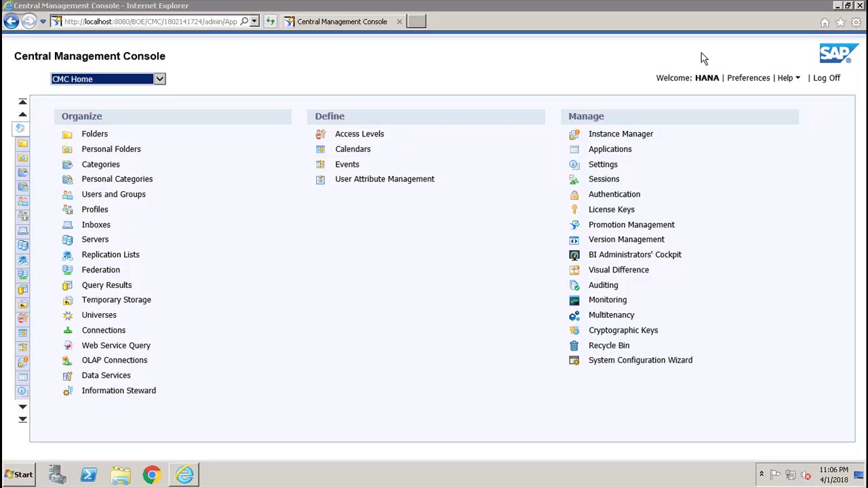Click the Inboxes icon
Viewport: 868px width, 488px height.
67,225
